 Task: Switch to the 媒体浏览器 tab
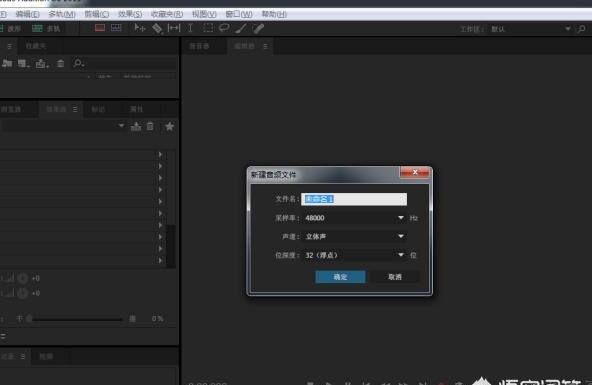(x=11, y=109)
